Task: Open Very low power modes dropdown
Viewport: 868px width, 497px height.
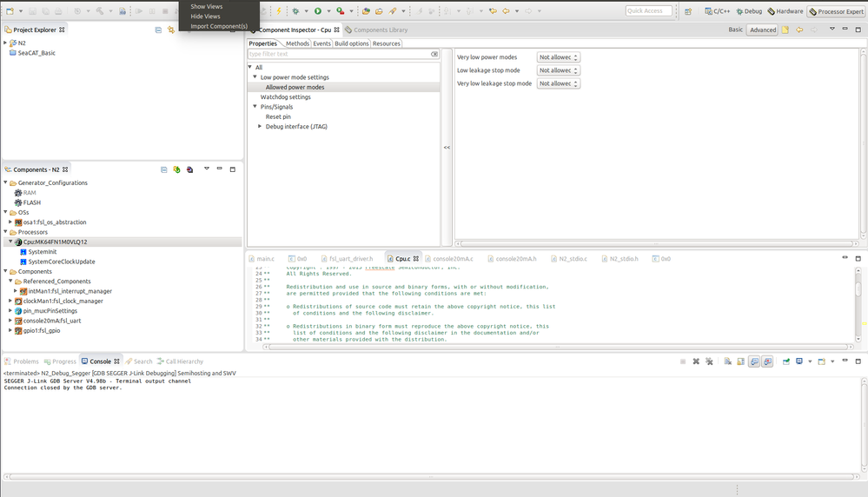Action: tap(559, 57)
